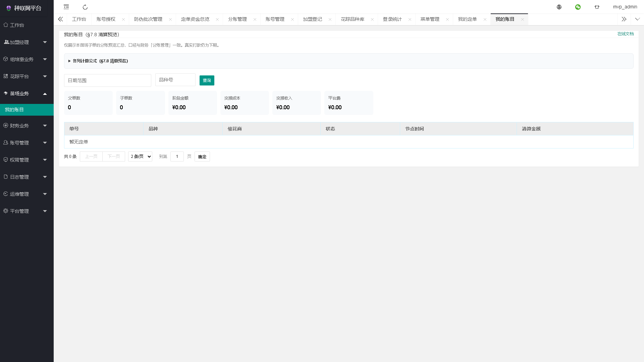Close the 防伪批次管理 tab

coord(170,19)
